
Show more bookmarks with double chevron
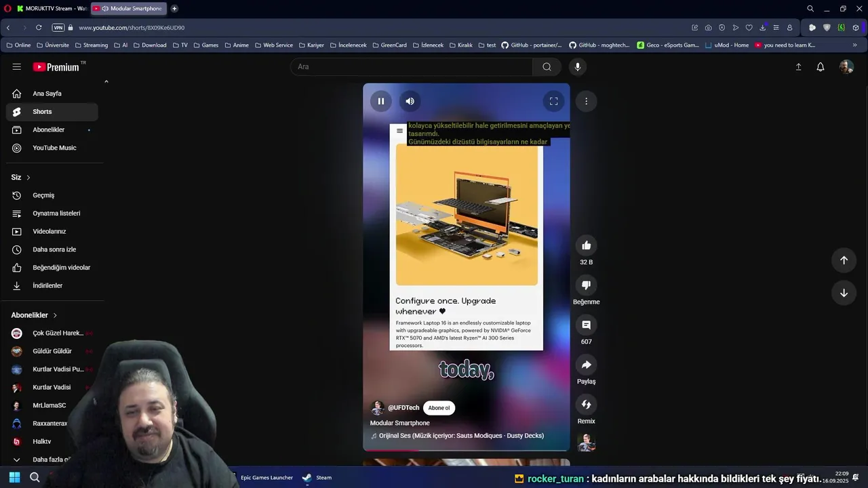point(854,45)
